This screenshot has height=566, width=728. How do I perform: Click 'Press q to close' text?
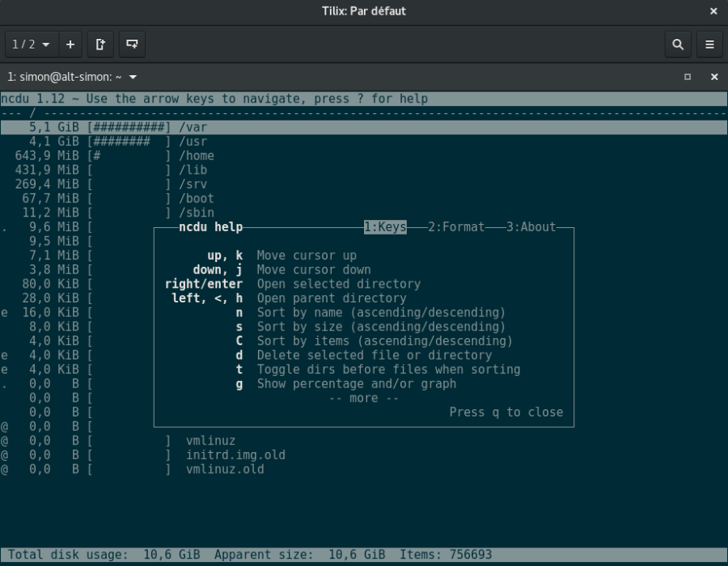(506, 412)
